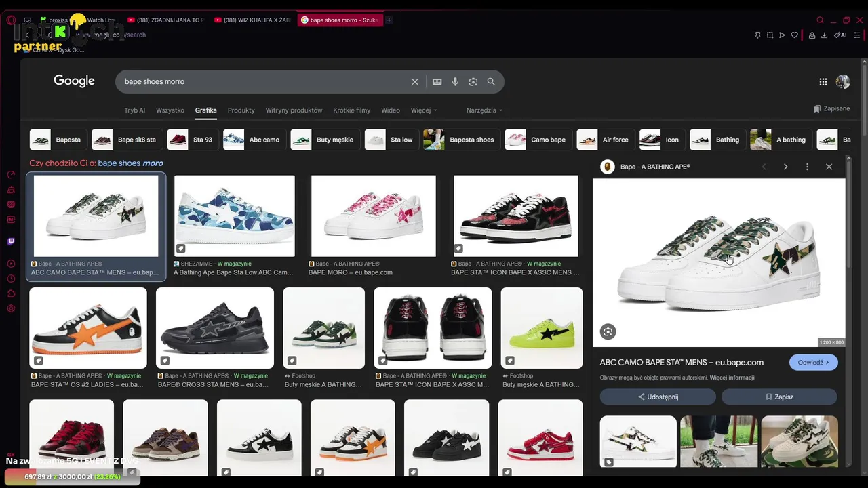Submit search with magnifier icon

pos(491,81)
